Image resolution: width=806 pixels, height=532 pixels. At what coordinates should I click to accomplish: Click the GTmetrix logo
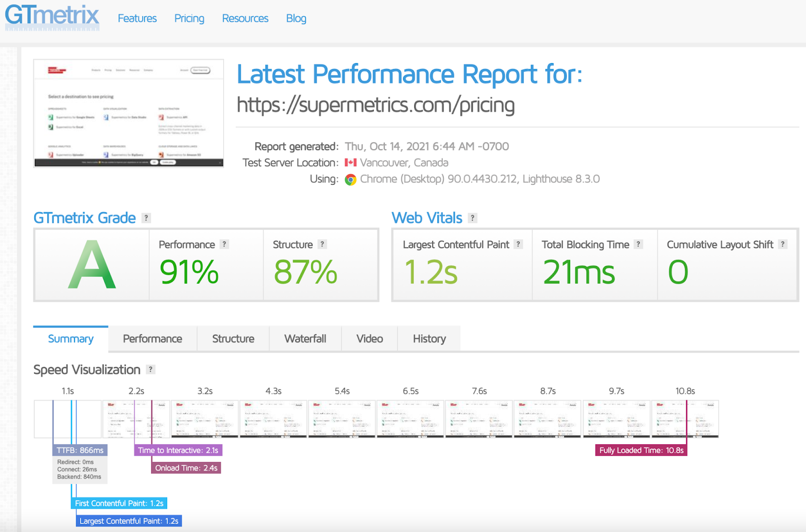(52, 16)
